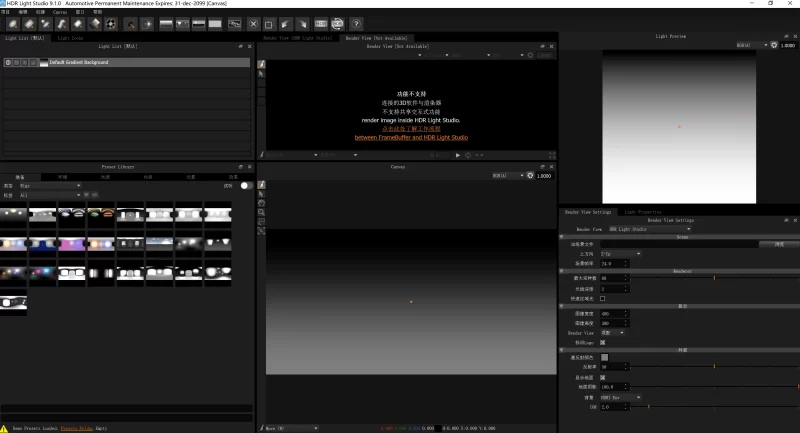Close the Render View Settings panel

(x=794, y=220)
